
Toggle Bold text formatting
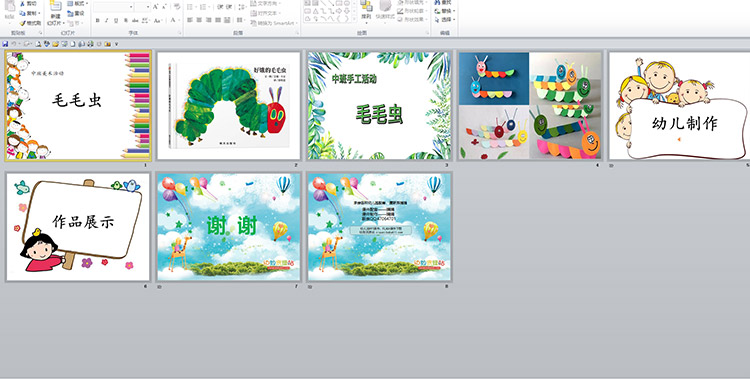click(98, 21)
